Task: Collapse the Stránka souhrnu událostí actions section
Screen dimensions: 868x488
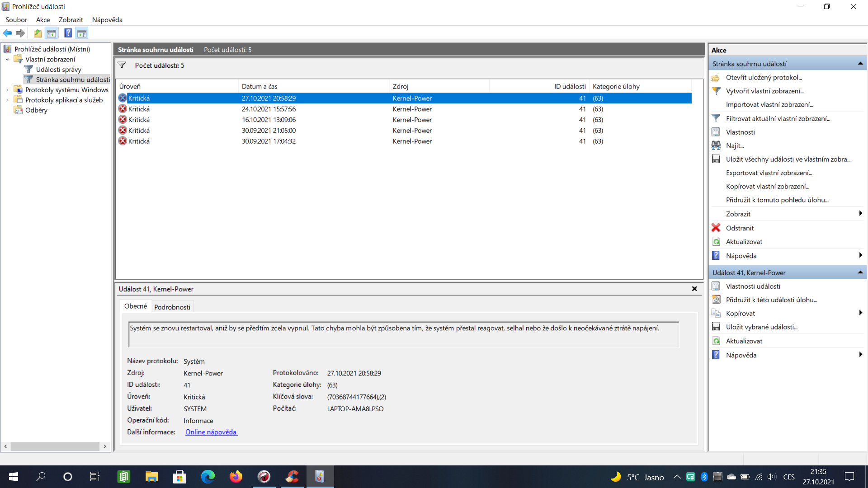Action: (860, 64)
